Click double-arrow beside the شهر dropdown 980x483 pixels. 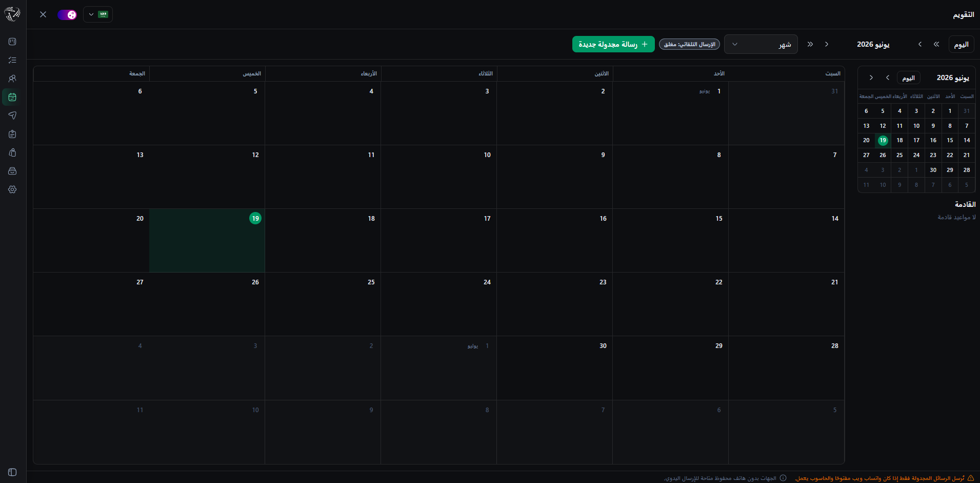810,44
